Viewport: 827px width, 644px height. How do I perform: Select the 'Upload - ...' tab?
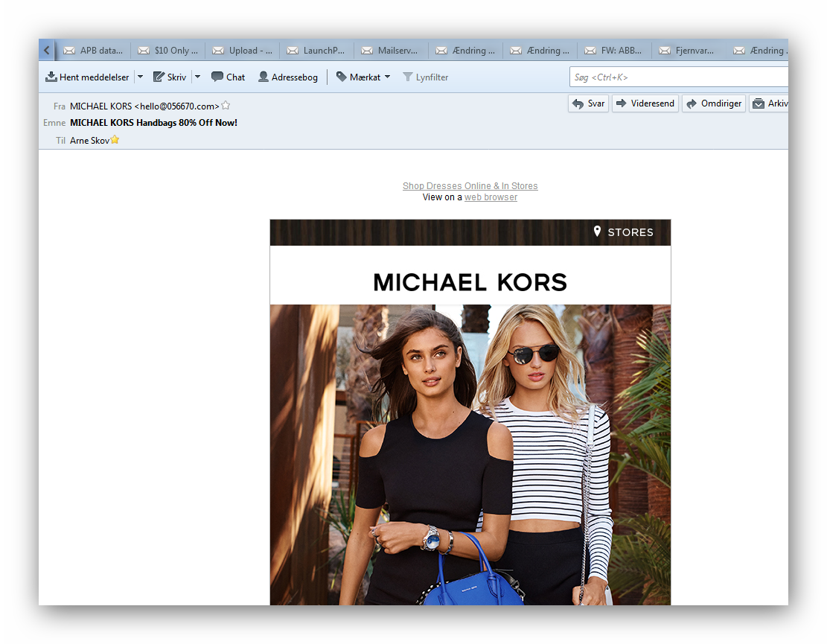[x=242, y=50]
